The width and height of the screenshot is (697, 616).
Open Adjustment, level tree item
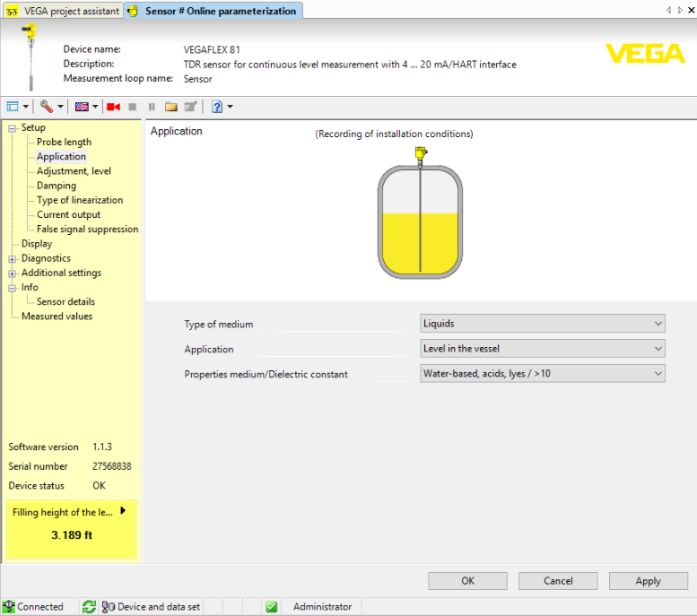(74, 171)
